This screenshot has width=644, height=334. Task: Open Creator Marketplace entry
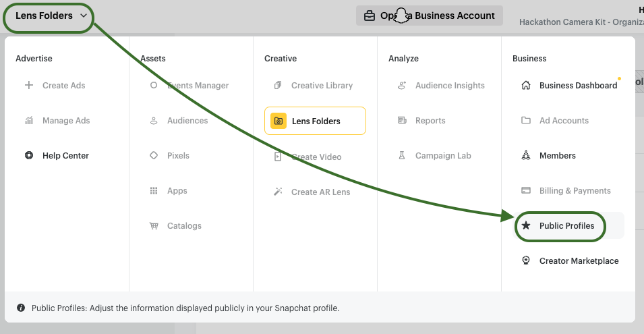[x=579, y=261]
